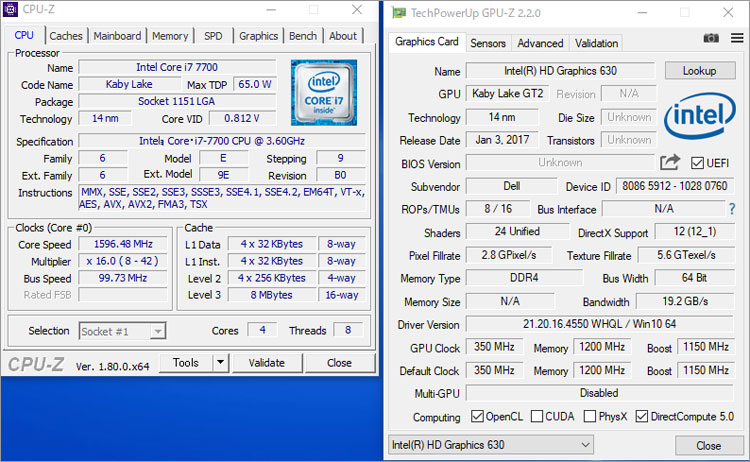750x462 pixels.
Task: Open the GPU-Z hamburger menu
Action: 735,38
